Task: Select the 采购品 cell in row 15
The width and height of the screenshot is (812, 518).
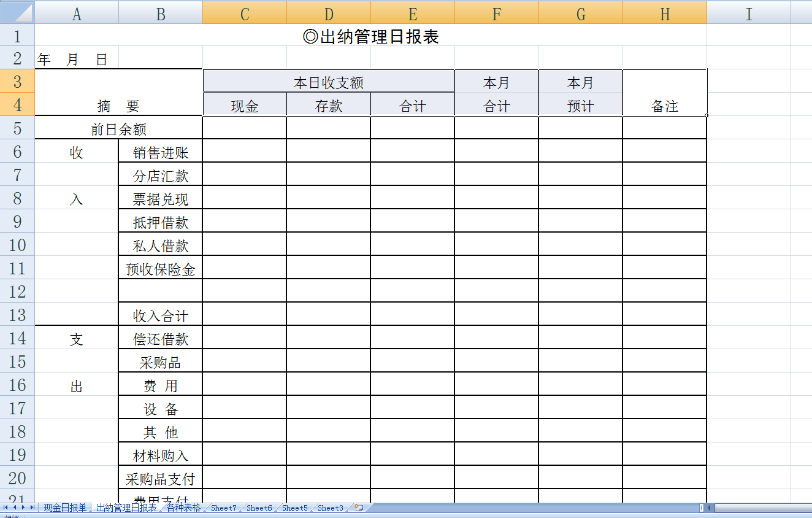Action: coord(161,361)
